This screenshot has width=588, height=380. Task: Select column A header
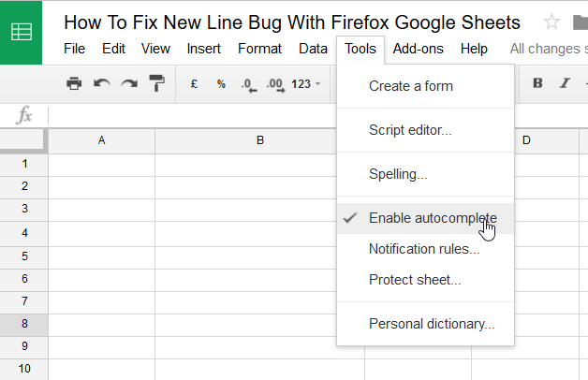(101, 141)
